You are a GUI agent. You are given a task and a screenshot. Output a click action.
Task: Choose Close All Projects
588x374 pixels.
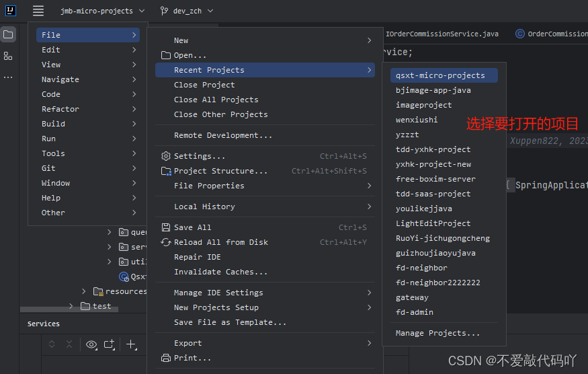265,100
